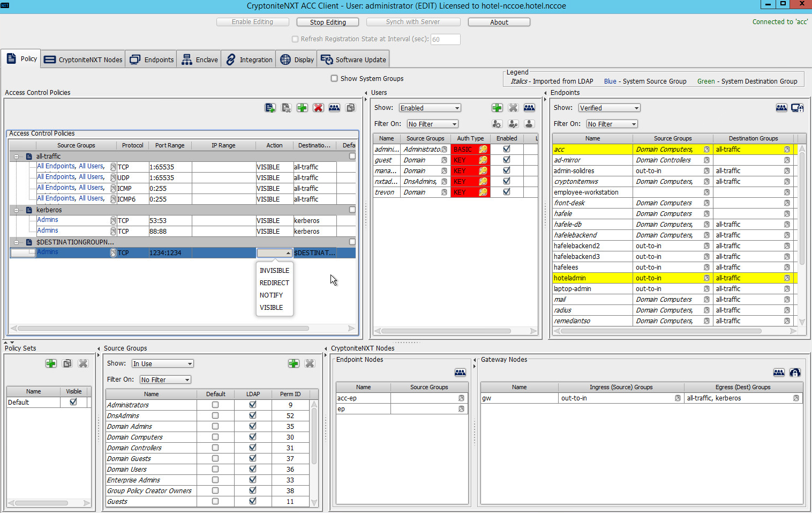Open Source Groups Show dropdown In Use
Screen dimensions: 812x513
point(163,363)
